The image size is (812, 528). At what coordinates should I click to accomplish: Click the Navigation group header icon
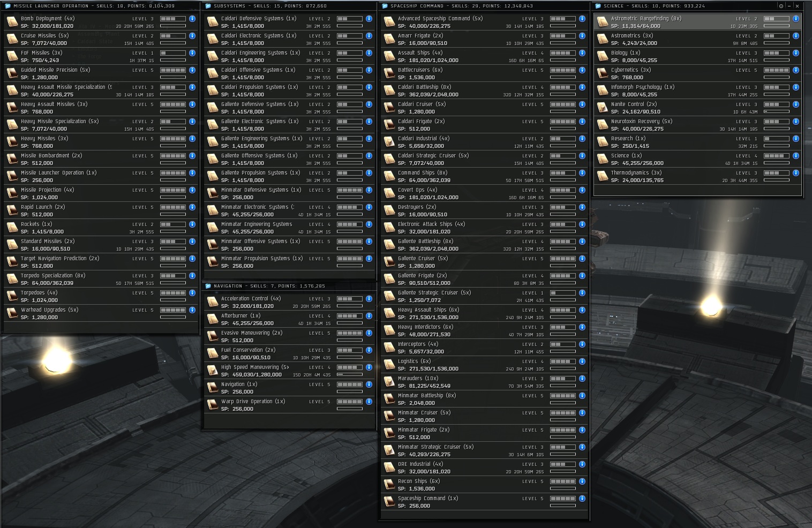[x=208, y=286]
